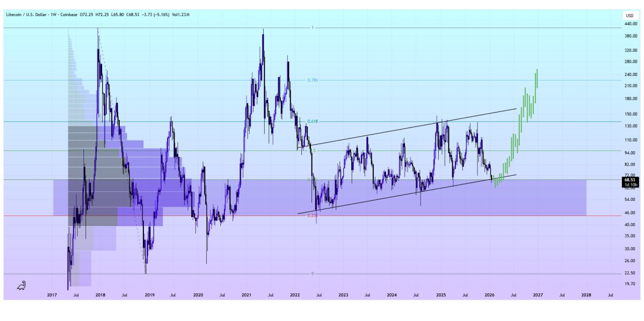The height and width of the screenshot is (321, 644).
Task: Select the upper channel trend line
Action: point(403,128)
